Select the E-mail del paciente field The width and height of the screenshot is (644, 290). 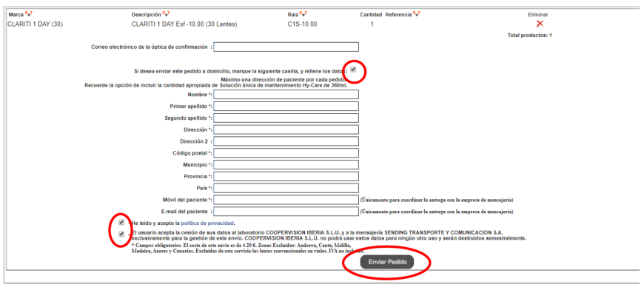coord(286,212)
